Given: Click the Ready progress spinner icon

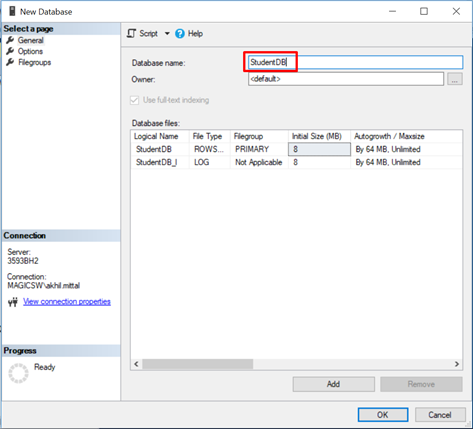Looking at the screenshot, I should [x=18, y=373].
